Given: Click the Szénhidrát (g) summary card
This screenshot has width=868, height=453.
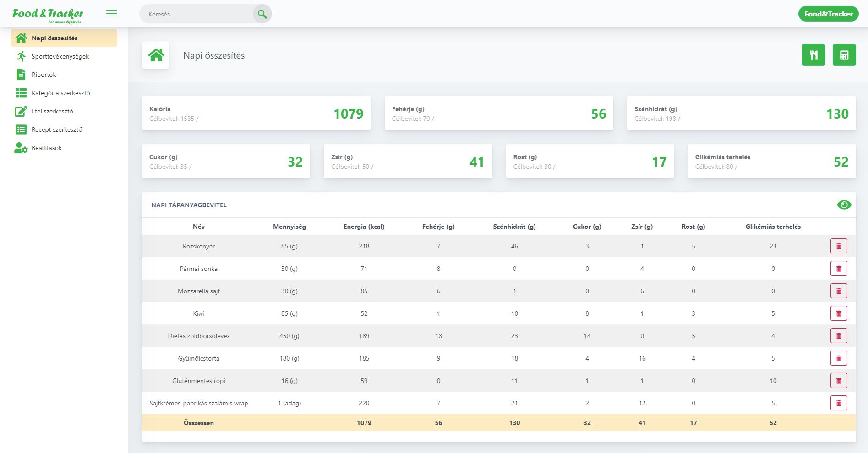Looking at the screenshot, I should click(x=741, y=113).
